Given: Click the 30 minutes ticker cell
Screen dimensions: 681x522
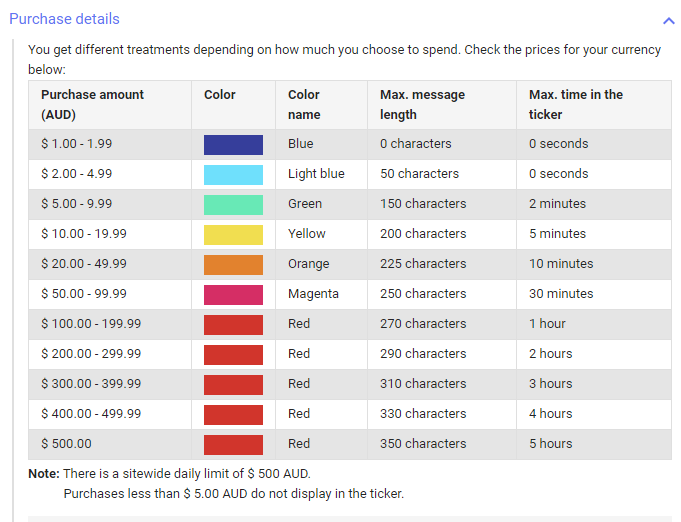Looking at the screenshot, I should click(x=594, y=294).
